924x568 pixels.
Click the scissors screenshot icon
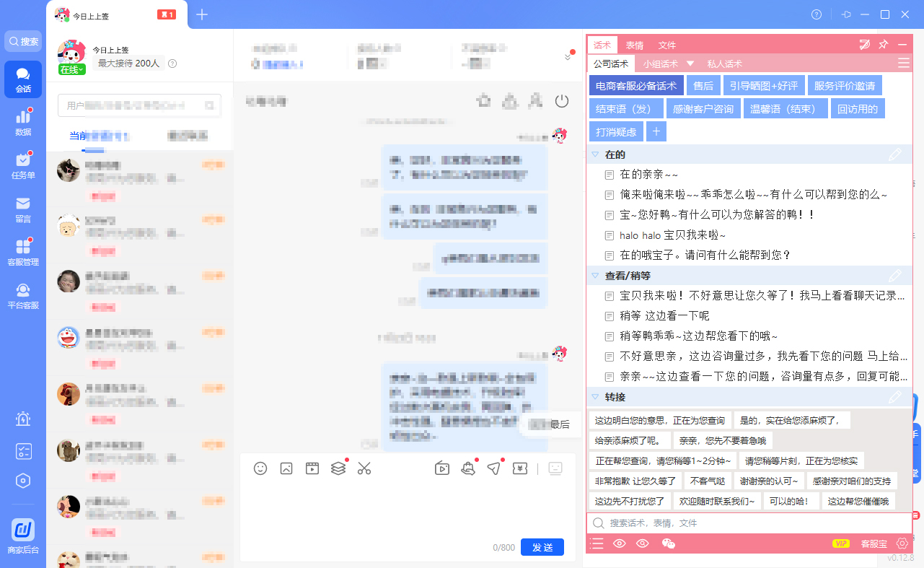(364, 468)
